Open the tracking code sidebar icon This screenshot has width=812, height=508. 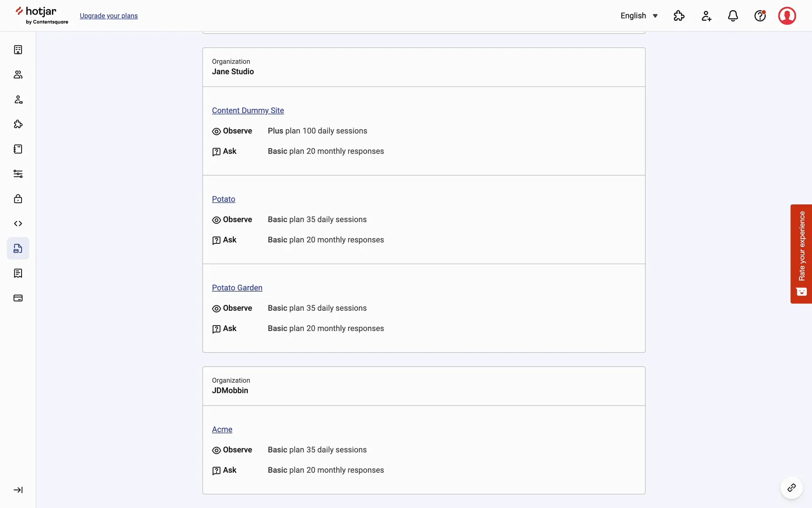tap(18, 224)
